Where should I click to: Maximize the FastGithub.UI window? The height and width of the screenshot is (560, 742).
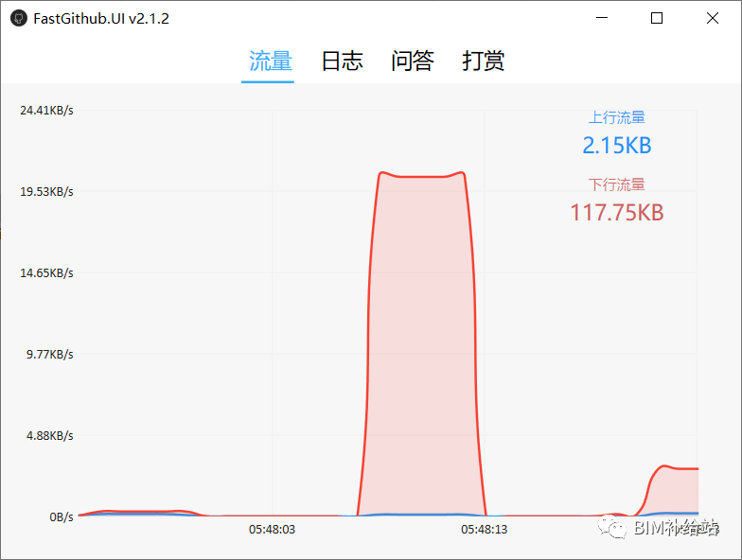657,18
